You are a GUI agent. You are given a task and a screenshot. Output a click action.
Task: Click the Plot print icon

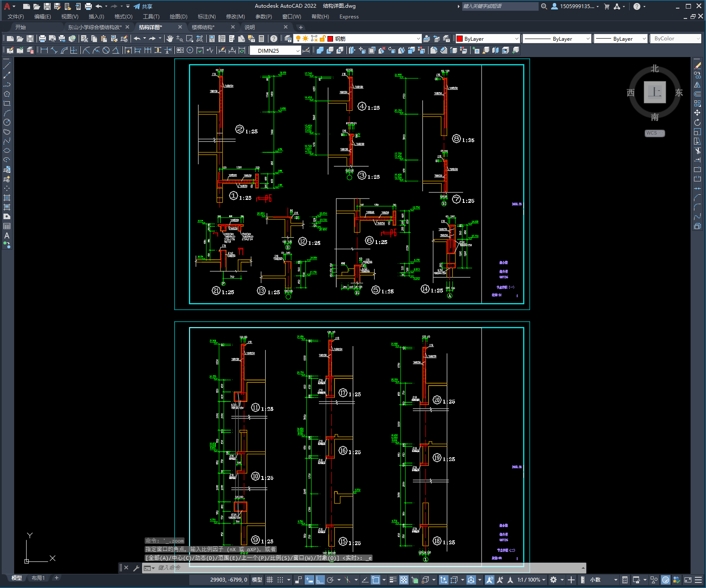coord(42,39)
